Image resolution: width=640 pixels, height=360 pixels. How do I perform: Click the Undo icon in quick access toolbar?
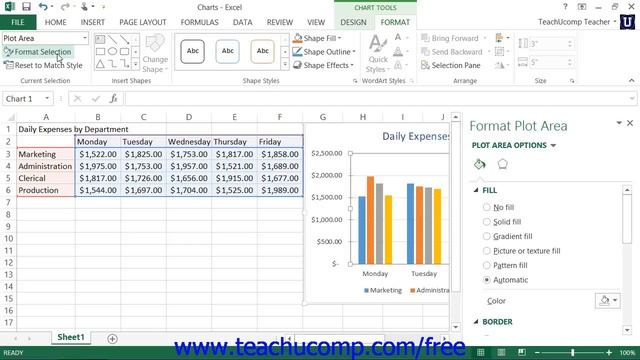coord(43,7)
